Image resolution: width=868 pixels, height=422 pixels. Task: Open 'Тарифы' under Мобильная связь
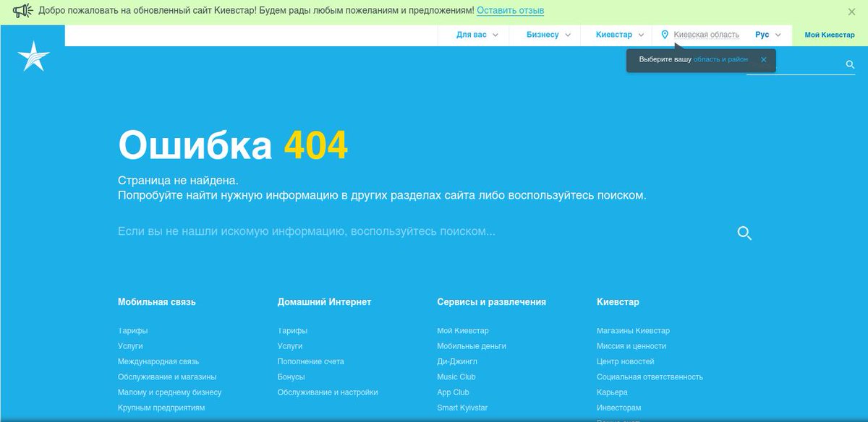click(133, 331)
